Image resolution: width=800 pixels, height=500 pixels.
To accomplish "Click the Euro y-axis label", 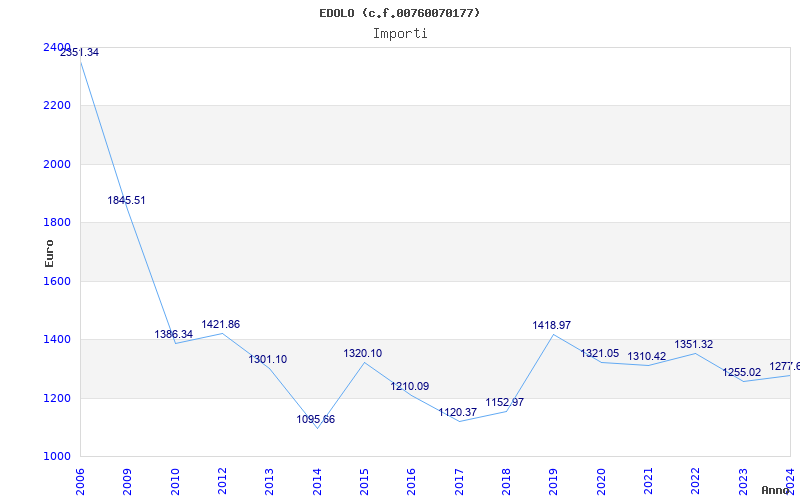I will coord(49,254).
